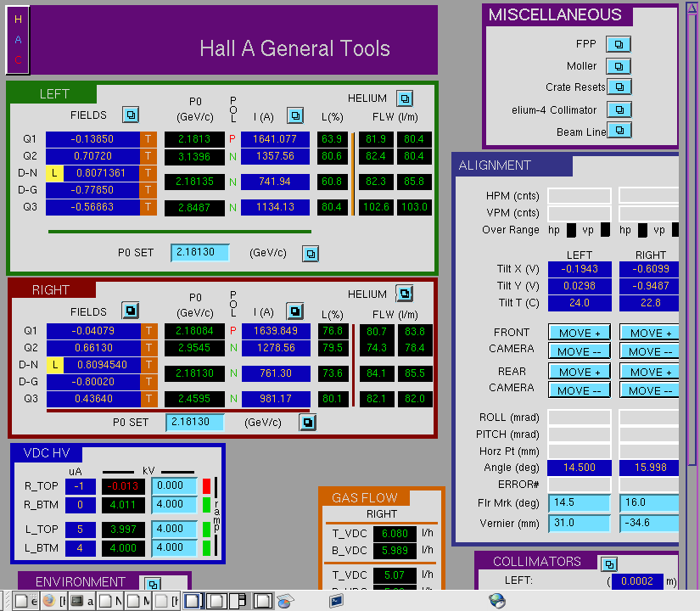Open the ENVIRONMENT display button
700x611 pixels.
click(x=153, y=584)
